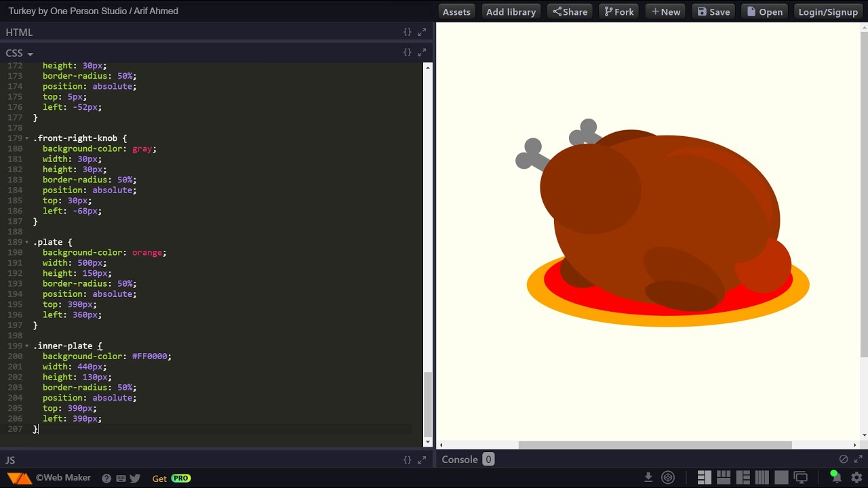Image resolution: width=868 pixels, height=488 pixels.
Task: Click 'gray' value in .front-right-knob
Action: 142,148
